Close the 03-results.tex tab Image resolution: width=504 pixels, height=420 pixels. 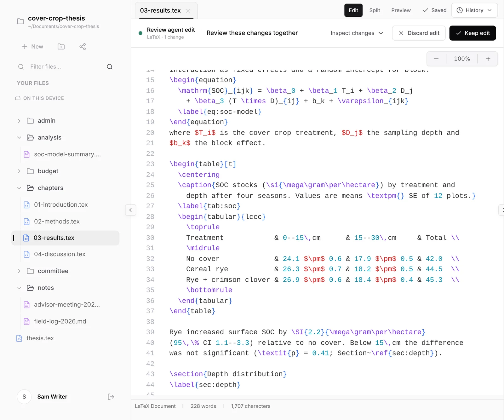[x=188, y=11]
